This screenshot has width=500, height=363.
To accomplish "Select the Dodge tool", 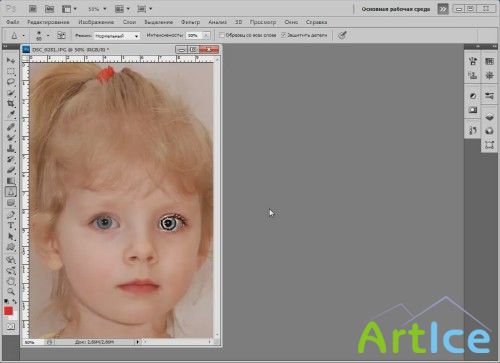I will [x=11, y=203].
